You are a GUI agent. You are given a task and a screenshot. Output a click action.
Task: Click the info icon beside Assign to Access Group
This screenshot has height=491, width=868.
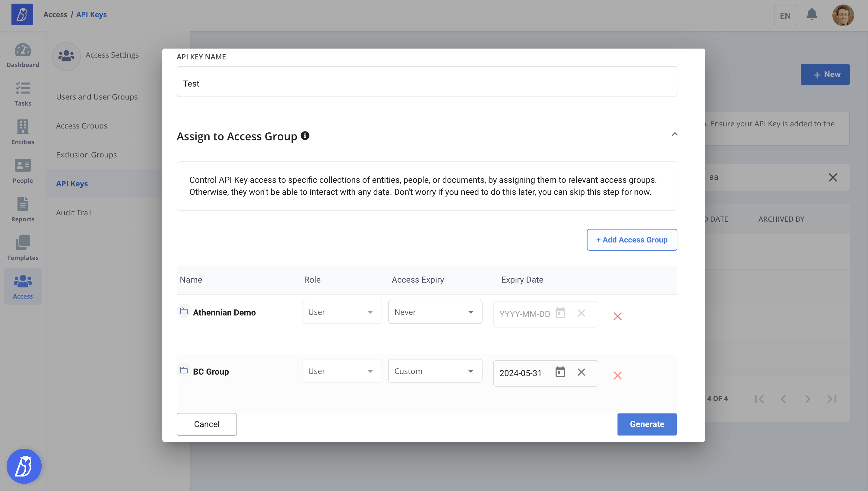click(305, 135)
